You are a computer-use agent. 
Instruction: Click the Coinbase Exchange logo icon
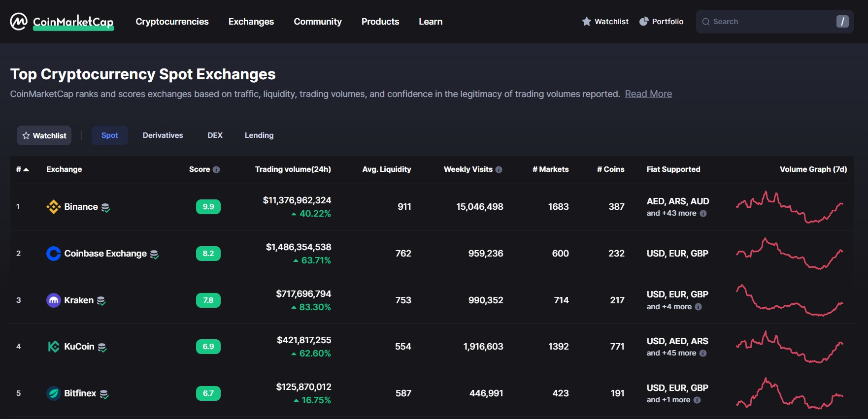[x=53, y=254]
